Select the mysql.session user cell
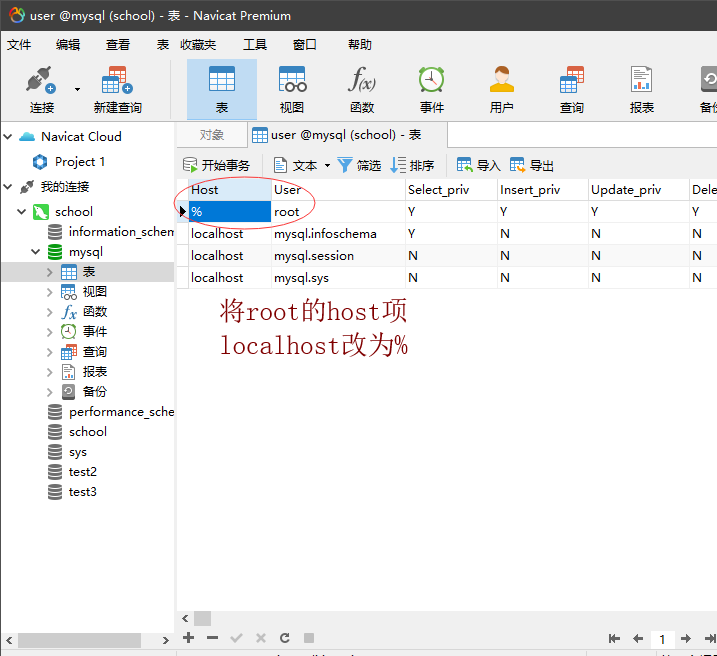Image resolution: width=717 pixels, height=656 pixels. [338, 256]
